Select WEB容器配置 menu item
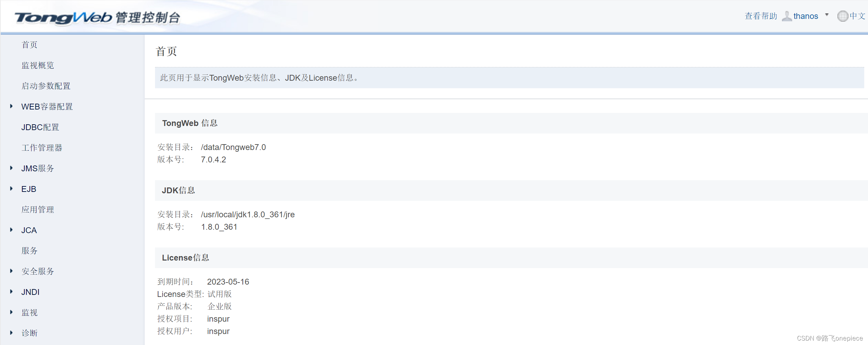 pos(47,107)
